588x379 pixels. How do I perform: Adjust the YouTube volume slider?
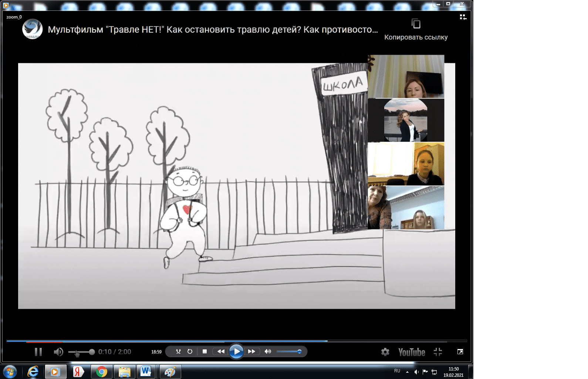click(x=81, y=352)
